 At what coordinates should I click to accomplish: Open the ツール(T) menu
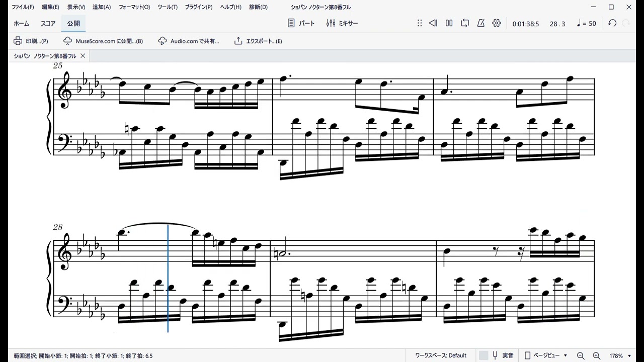[x=168, y=7]
